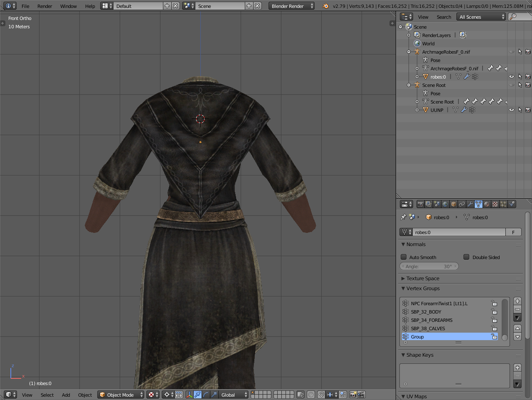The image size is (532, 400).
Task: Open the 3D viewport Object menu
Action: (85, 395)
